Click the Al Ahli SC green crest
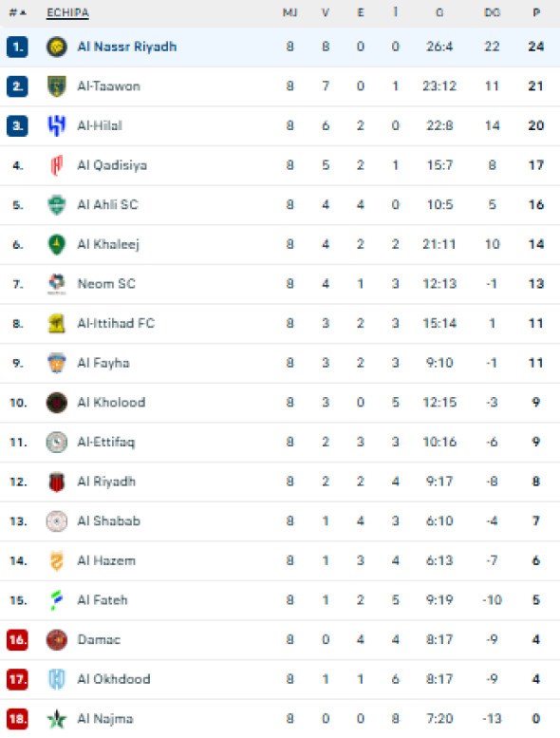The width and height of the screenshot is (560, 738). [x=56, y=205]
